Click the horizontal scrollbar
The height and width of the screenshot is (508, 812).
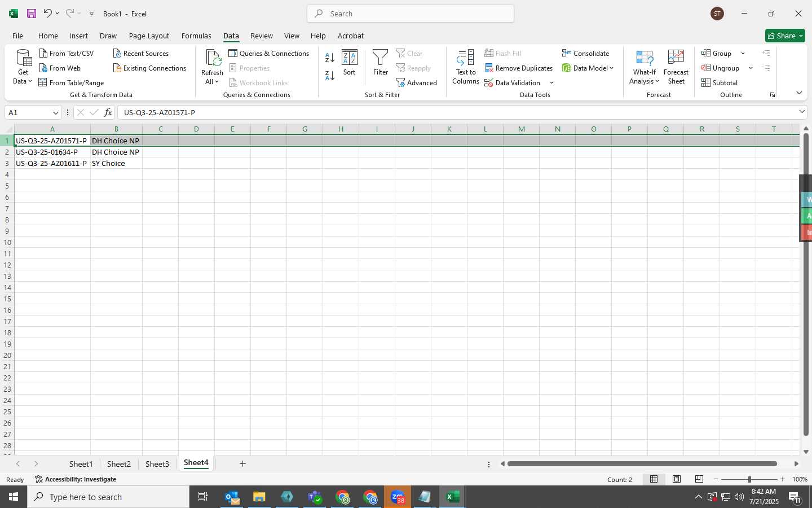pos(642,464)
